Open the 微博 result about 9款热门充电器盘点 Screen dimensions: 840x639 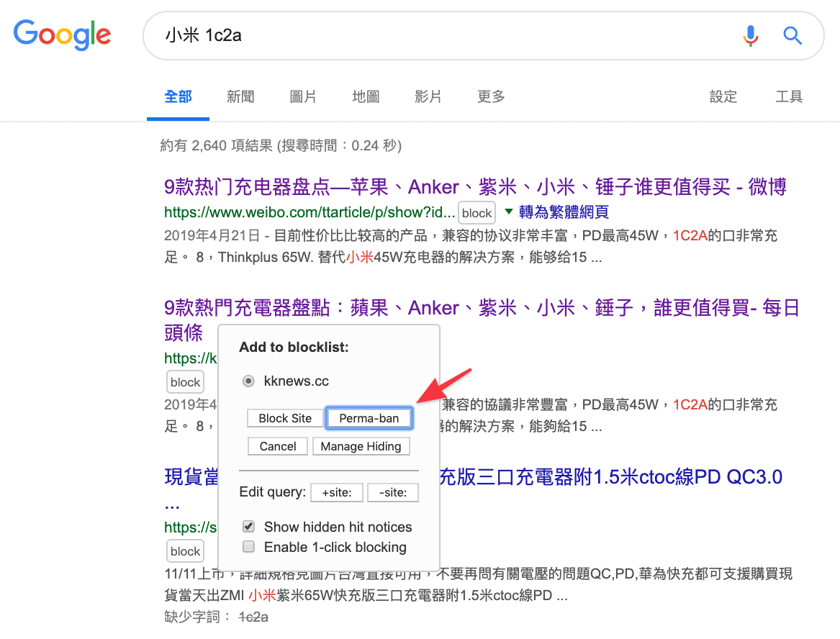pos(475,187)
